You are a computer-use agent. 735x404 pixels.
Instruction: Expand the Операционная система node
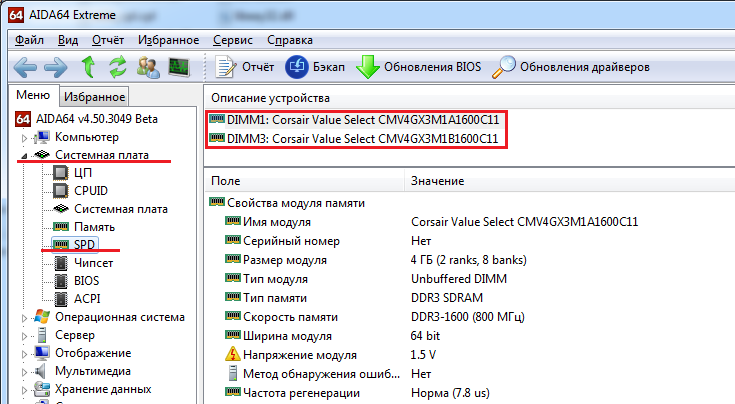24,318
